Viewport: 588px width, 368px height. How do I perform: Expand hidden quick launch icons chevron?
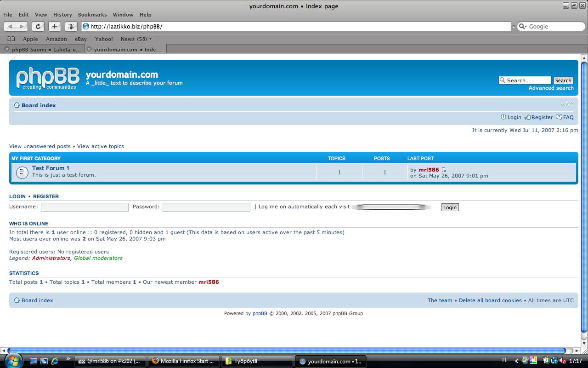(68, 359)
